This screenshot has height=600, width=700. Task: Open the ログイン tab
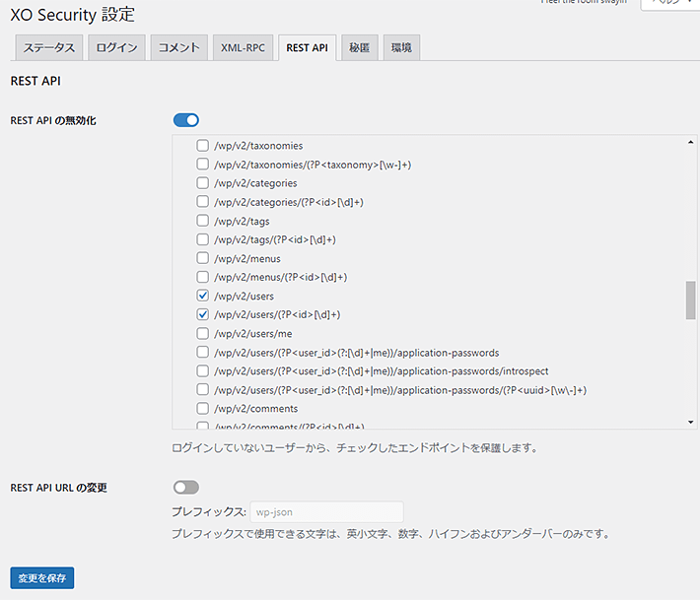[x=116, y=47]
